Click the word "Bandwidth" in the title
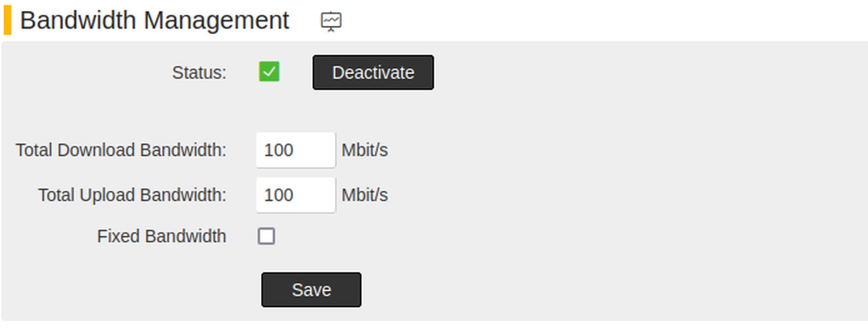Screen dimensions: 868x331 tap(78, 21)
